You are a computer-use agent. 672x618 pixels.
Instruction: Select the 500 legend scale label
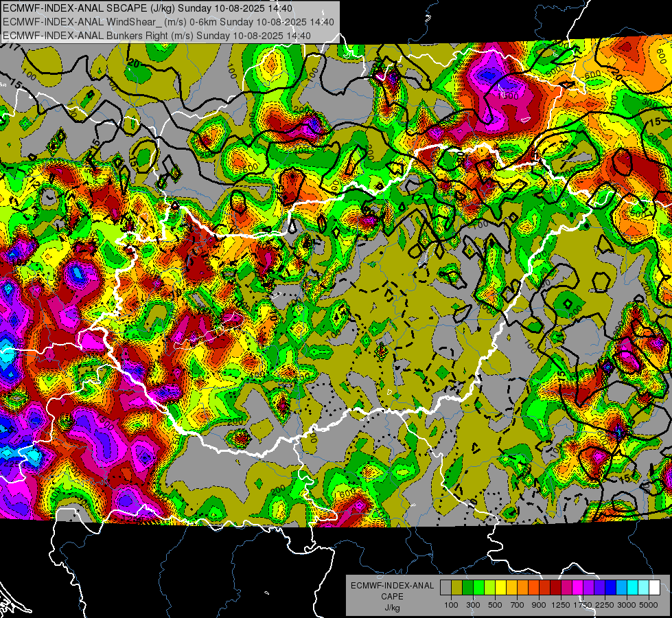tap(495, 605)
